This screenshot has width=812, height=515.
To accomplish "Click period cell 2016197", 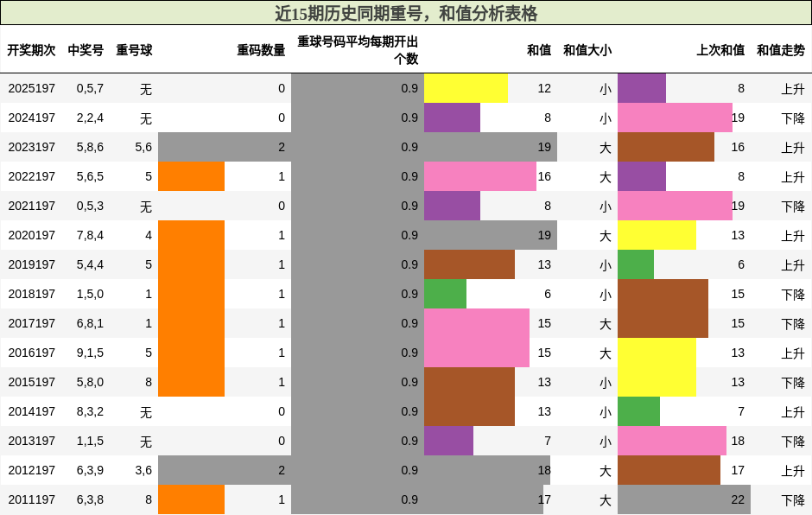I will [x=32, y=353].
